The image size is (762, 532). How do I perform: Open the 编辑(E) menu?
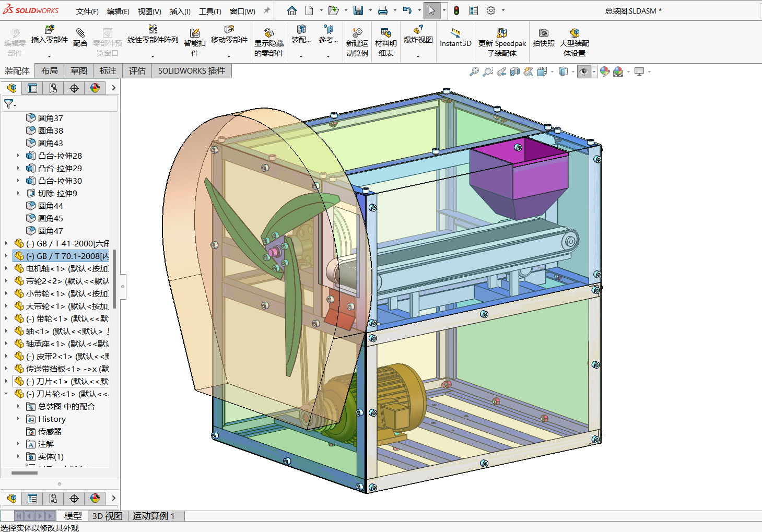(x=118, y=11)
